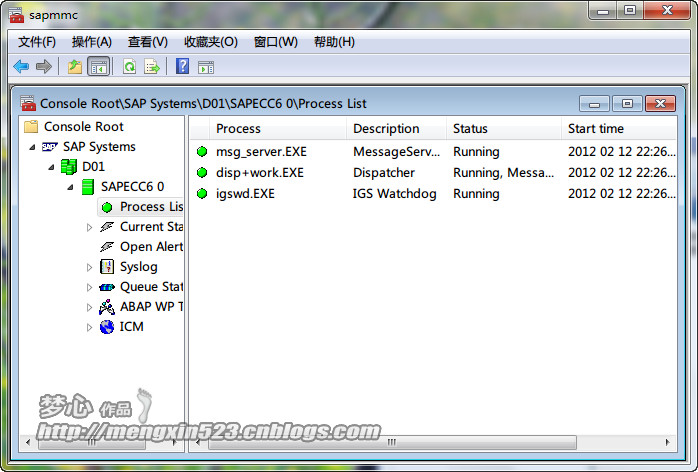This screenshot has width=698, height=472.
Task: Expand the ICM node
Action: coord(89,327)
